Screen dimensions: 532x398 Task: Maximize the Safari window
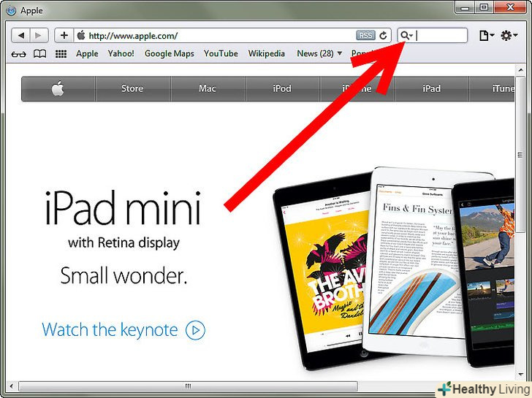pos(484,7)
